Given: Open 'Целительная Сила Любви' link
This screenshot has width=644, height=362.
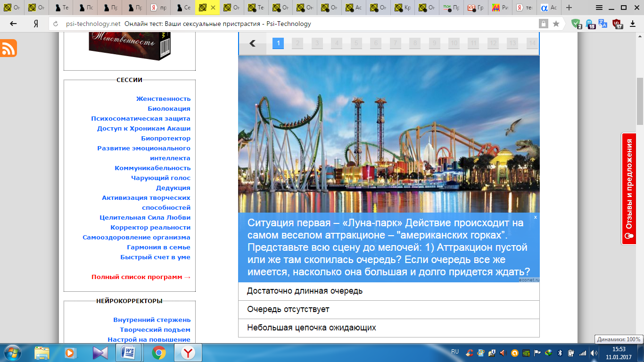Looking at the screenshot, I should 145,217.
